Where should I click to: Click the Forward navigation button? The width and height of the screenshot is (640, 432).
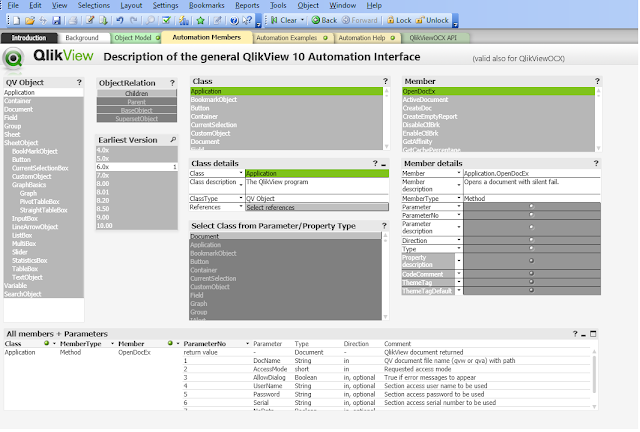(360, 20)
